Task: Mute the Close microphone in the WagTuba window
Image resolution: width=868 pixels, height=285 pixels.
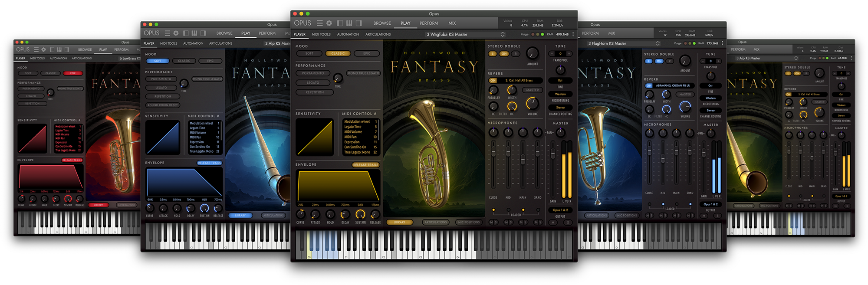Action: click(x=491, y=223)
